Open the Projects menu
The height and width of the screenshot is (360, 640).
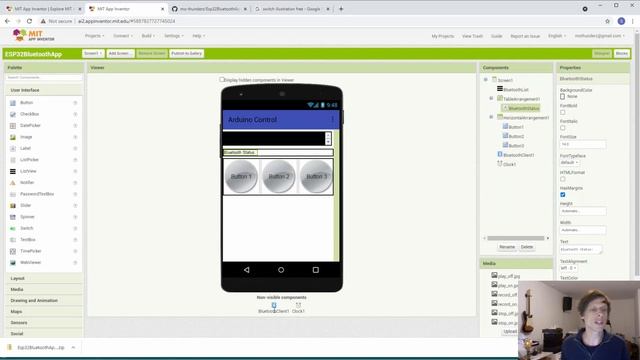click(94, 36)
